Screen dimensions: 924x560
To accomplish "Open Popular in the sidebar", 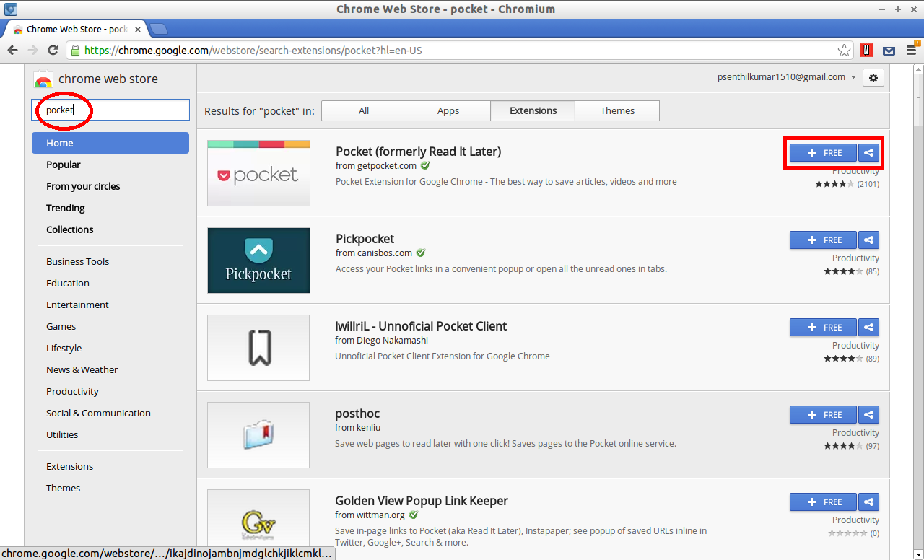I will [64, 165].
